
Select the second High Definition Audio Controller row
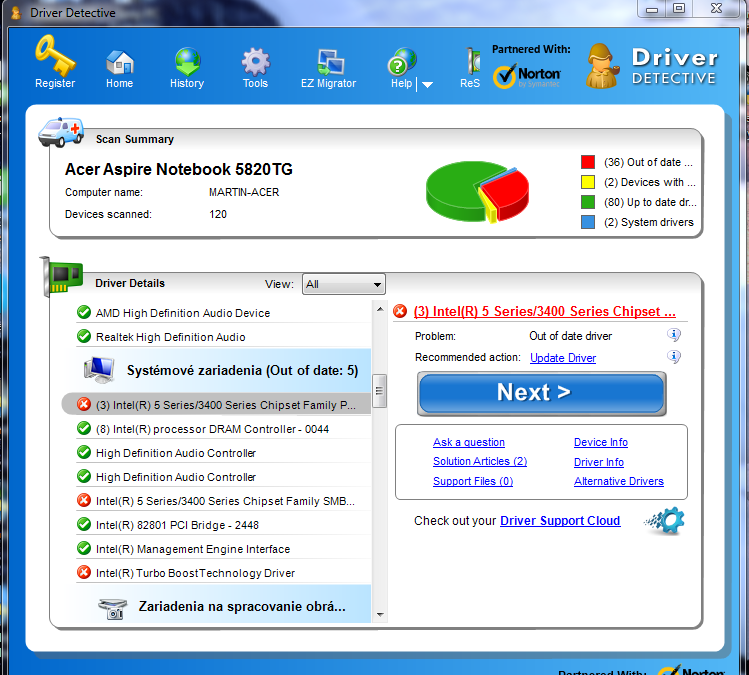click(223, 477)
